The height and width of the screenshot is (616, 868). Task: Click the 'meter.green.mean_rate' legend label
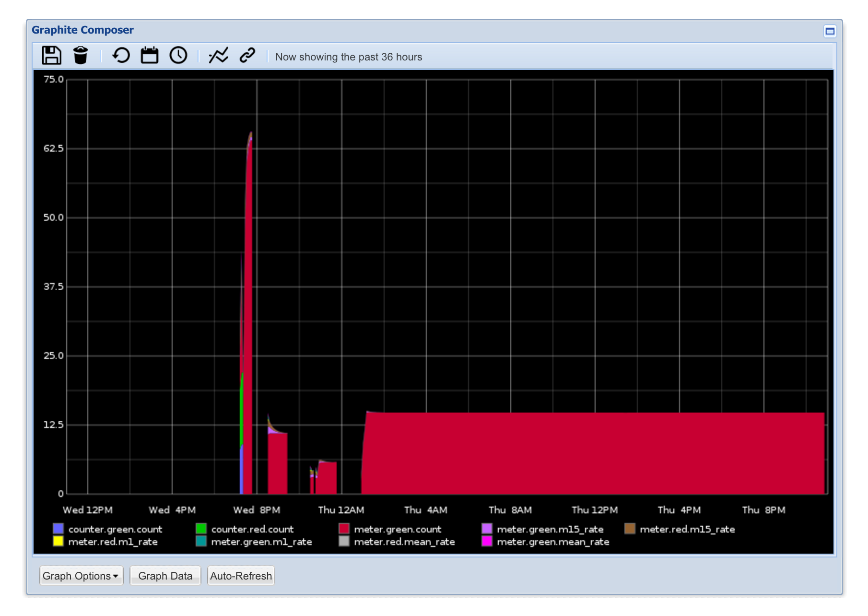pos(553,542)
